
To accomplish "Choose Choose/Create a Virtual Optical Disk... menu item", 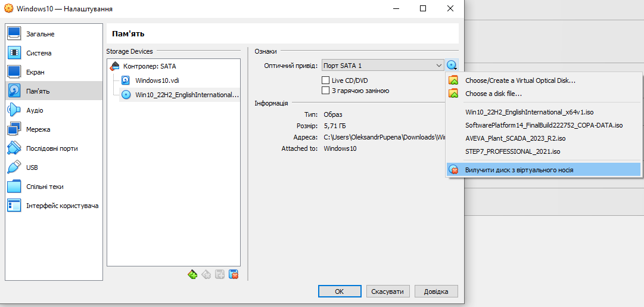I will (543, 80).
